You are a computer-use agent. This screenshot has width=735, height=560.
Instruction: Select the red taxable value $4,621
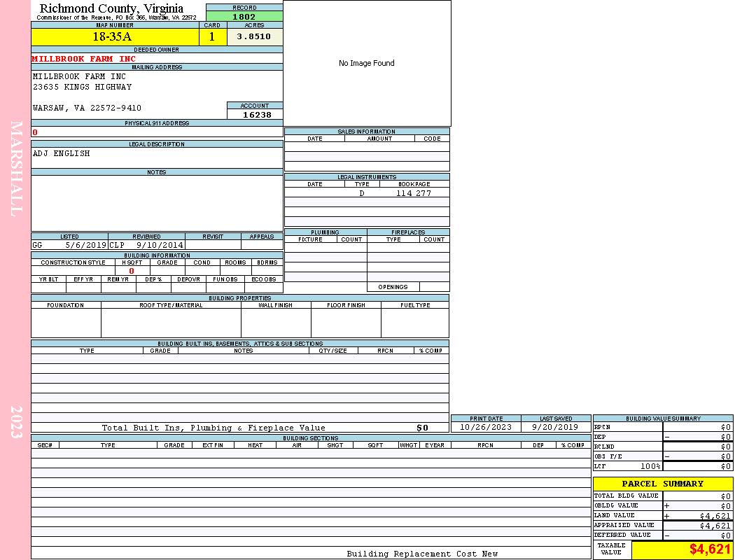pos(710,549)
